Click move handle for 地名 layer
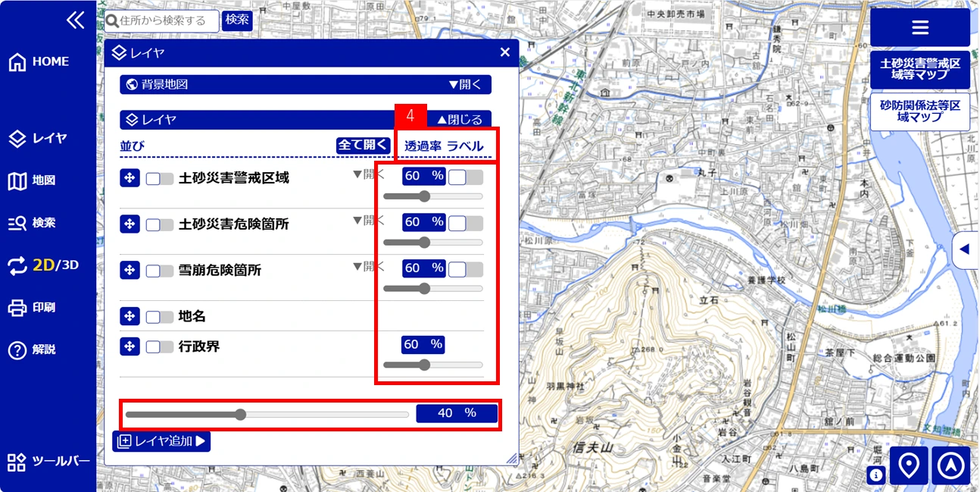Image resolution: width=980 pixels, height=492 pixels. click(x=130, y=316)
